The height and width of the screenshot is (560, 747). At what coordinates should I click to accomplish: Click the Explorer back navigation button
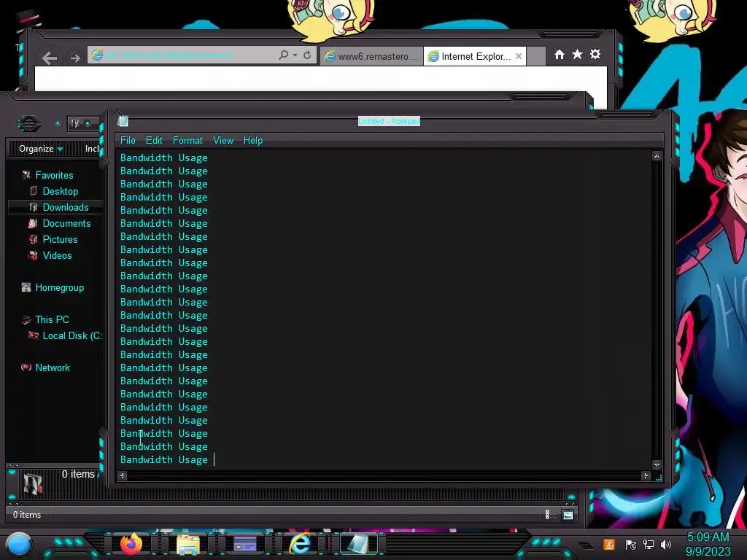(29, 124)
